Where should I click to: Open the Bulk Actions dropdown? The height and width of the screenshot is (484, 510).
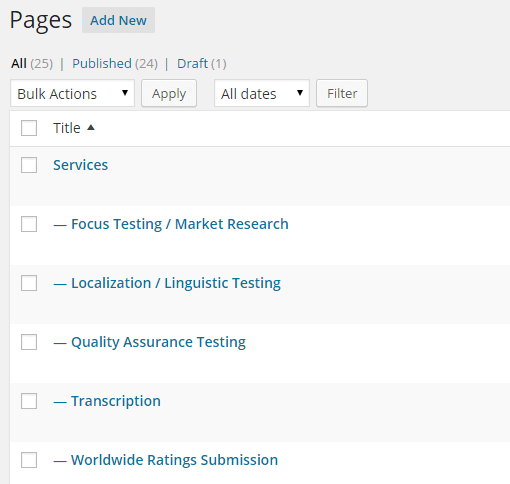pos(72,93)
